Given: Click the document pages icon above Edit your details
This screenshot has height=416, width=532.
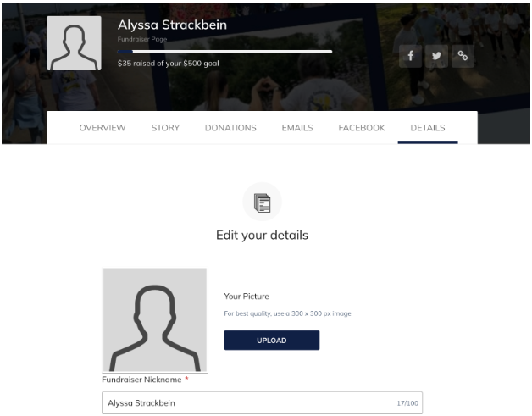Looking at the screenshot, I should 263,202.
